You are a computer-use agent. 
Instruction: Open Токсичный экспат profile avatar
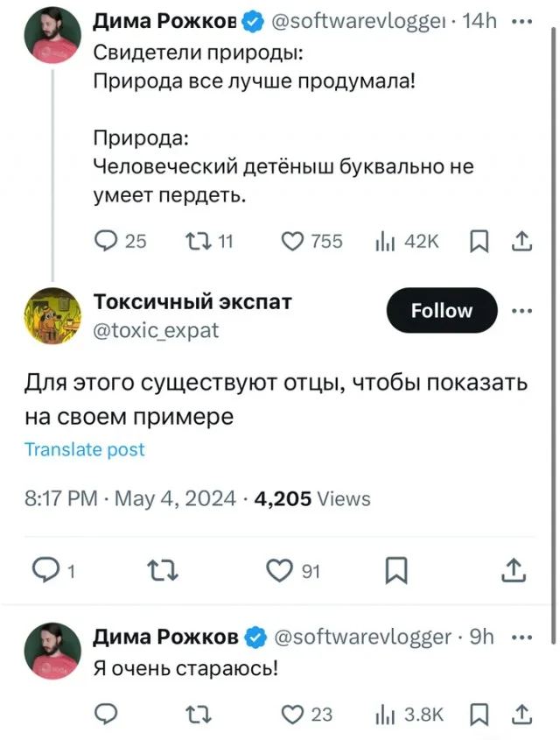point(53,316)
